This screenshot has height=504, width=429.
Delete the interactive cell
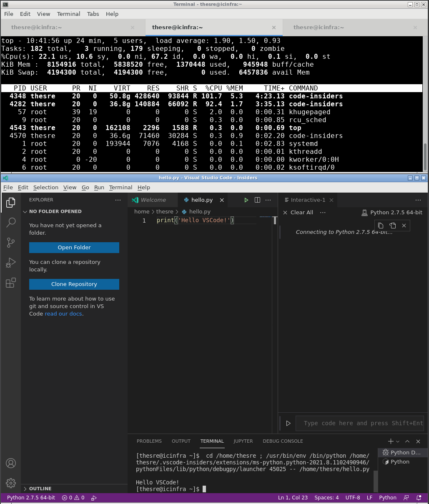click(x=404, y=226)
